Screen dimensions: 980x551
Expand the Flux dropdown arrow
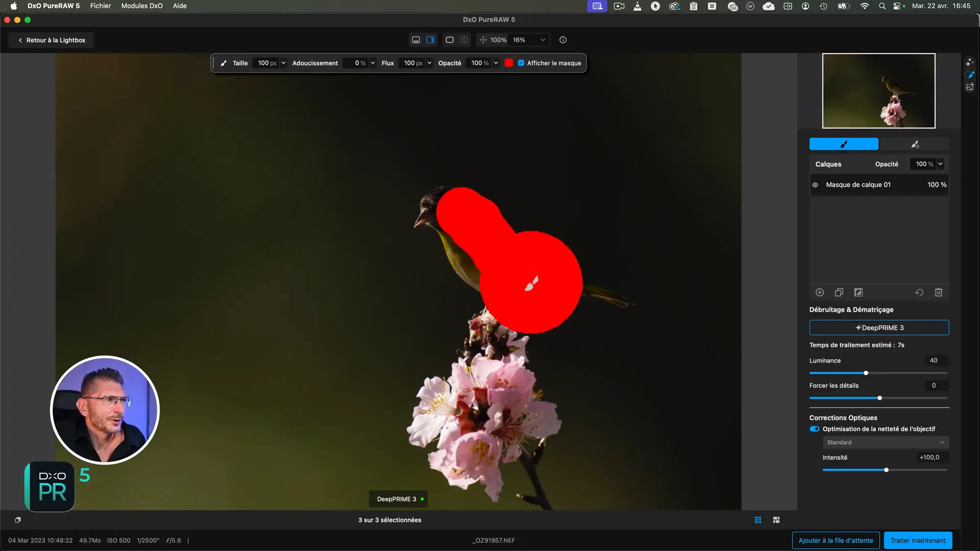429,63
